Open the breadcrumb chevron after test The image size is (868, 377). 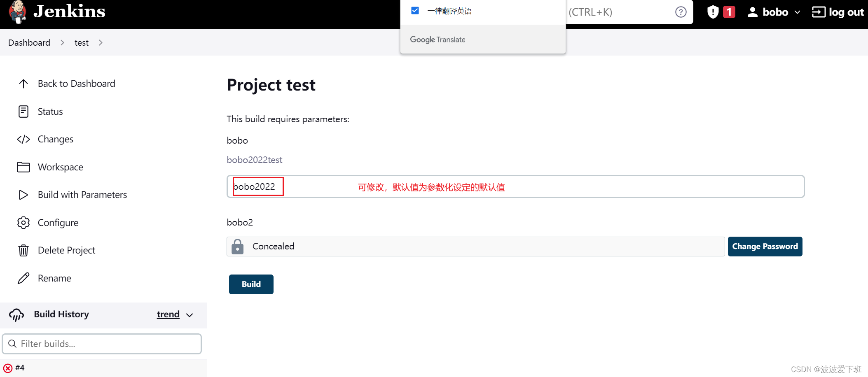(x=101, y=42)
